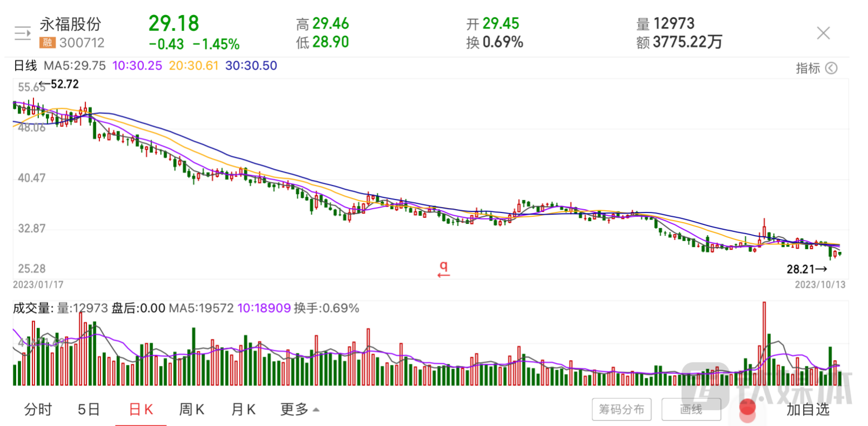Switch to the 分时 tab
The height and width of the screenshot is (426, 868).
click(38, 409)
